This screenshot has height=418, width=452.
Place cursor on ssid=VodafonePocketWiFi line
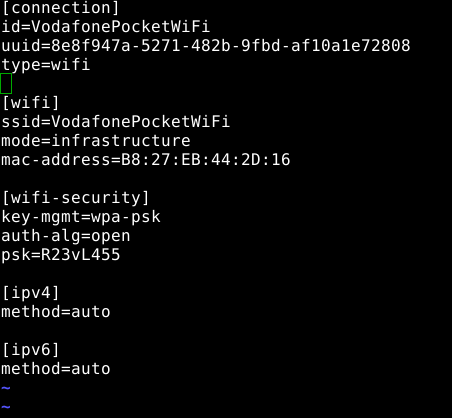[x=116, y=122]
